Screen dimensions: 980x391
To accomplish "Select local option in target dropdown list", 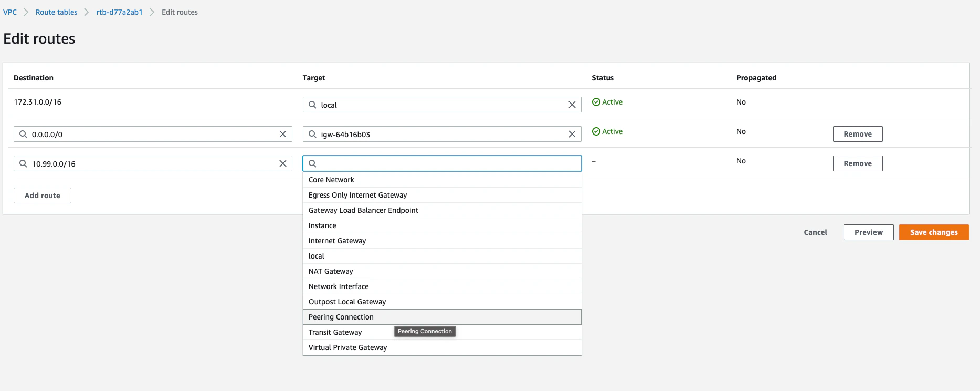I will [x=442, y=256].
